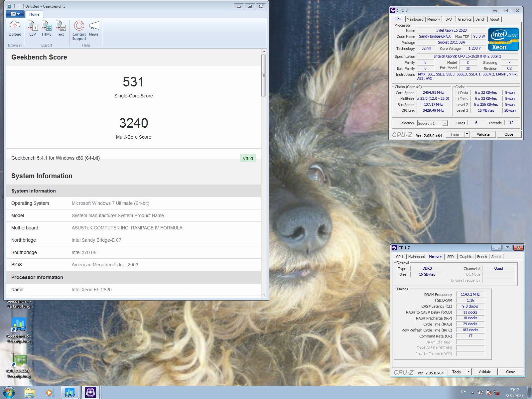The width and height of the screenshot is (532, 399).
Task: Click Geekbench scrollbar up arrow
Action: [264, 52]
